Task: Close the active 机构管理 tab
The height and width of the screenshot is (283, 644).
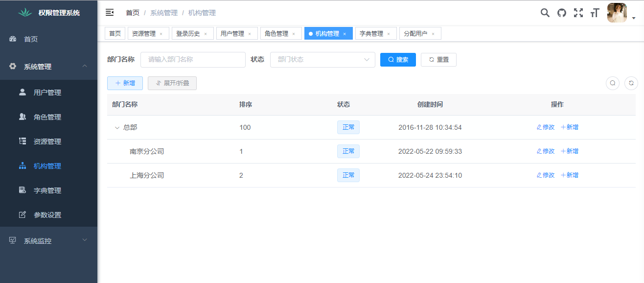Action: 345,34
